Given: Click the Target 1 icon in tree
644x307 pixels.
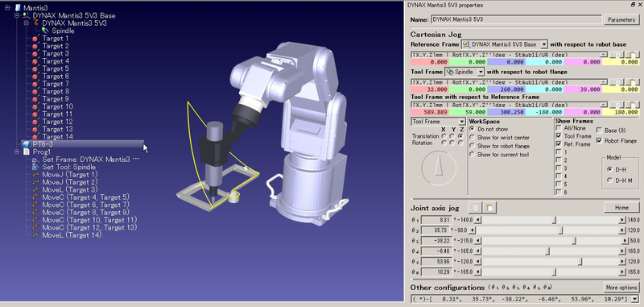Looking at the screenshot, I should pyautogui.click(x=35, y=39).
